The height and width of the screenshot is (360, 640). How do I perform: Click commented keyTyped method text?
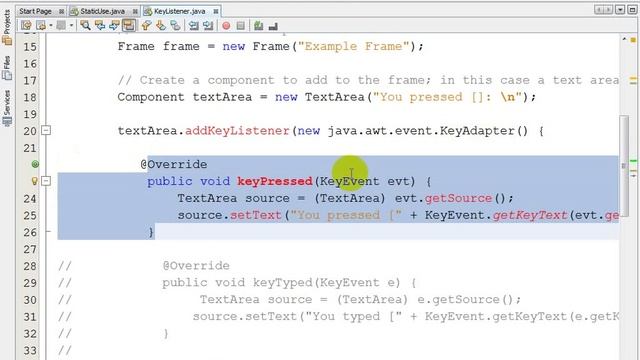tap(282, 282)
